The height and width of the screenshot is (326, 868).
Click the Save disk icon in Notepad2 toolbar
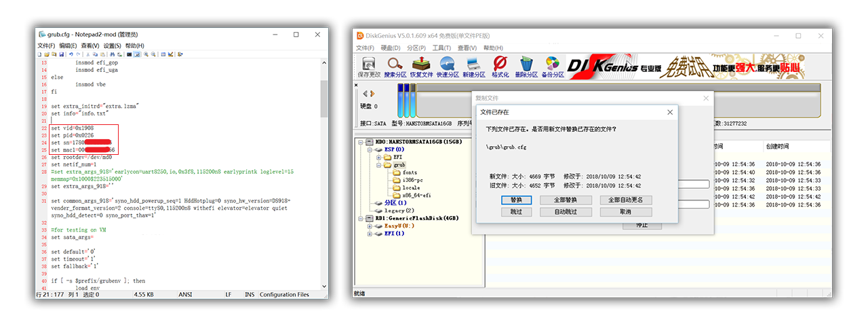click(x=61, y=54)
